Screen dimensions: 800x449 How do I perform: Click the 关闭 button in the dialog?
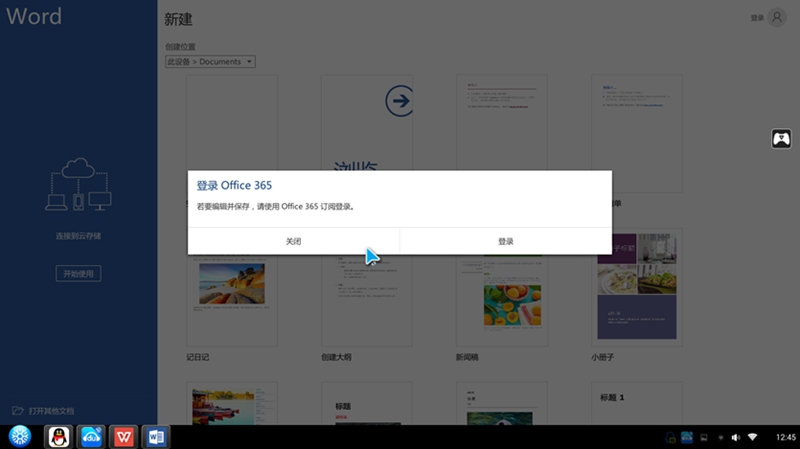[293, 241]
